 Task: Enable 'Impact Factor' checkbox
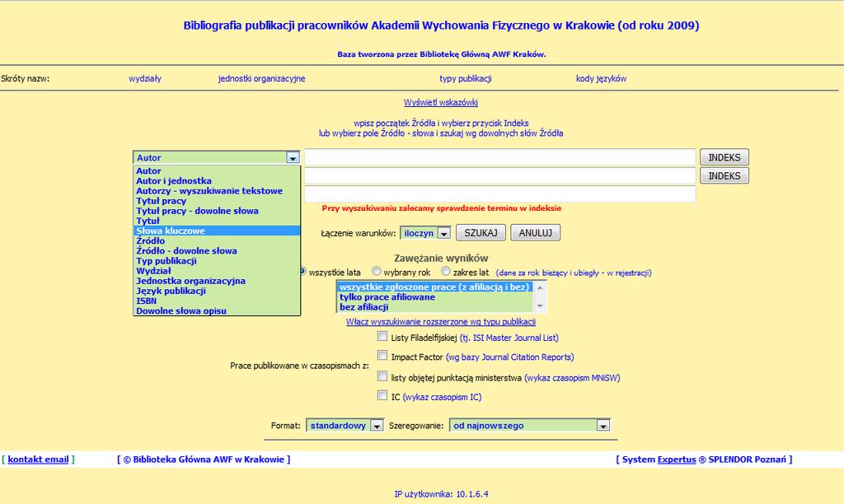click(x=382, y=356)
